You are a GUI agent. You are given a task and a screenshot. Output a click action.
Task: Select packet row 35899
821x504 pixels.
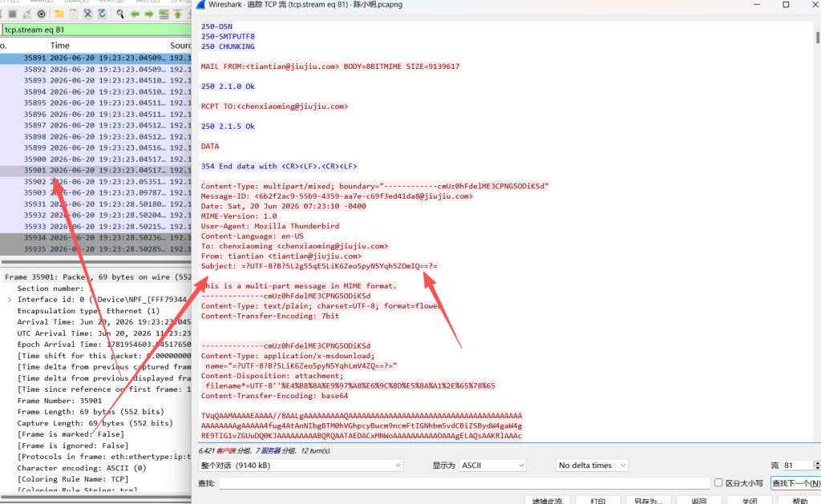[x=95, y=148]
